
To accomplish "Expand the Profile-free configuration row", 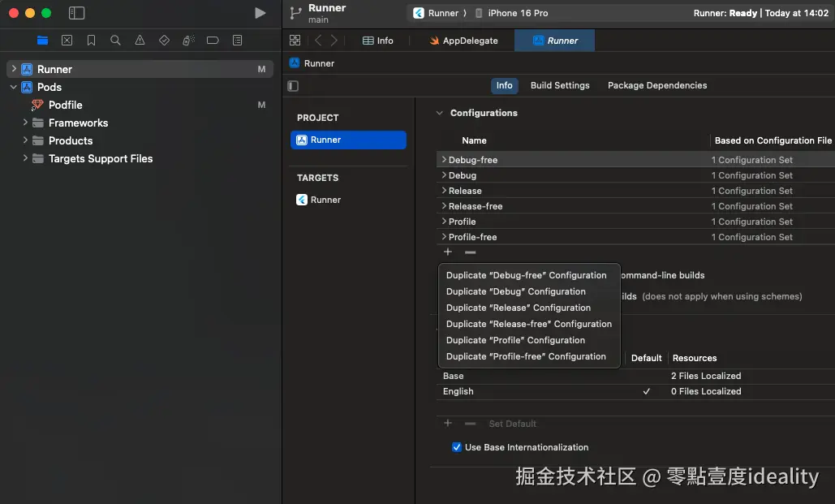I will pyautogui.click(x=444, y=236).
